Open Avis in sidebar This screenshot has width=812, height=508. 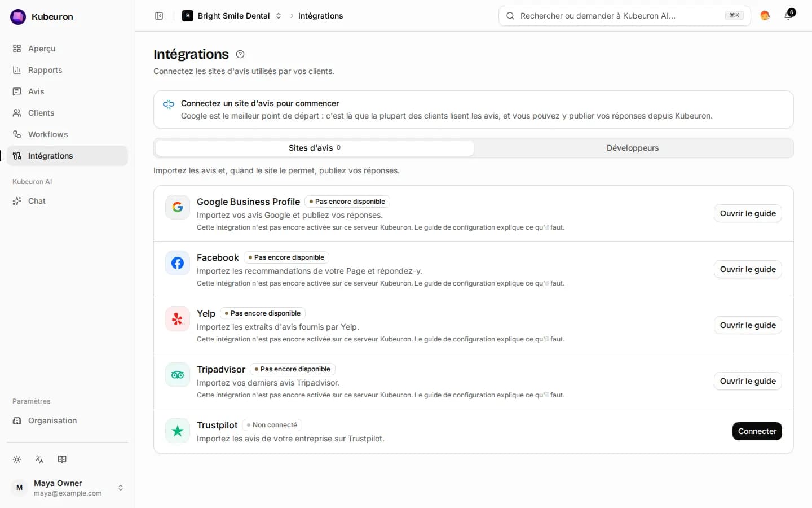(x=67, y=91)
